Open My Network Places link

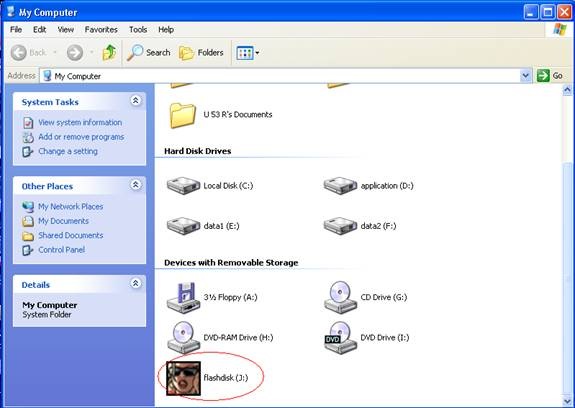point(70,207)
